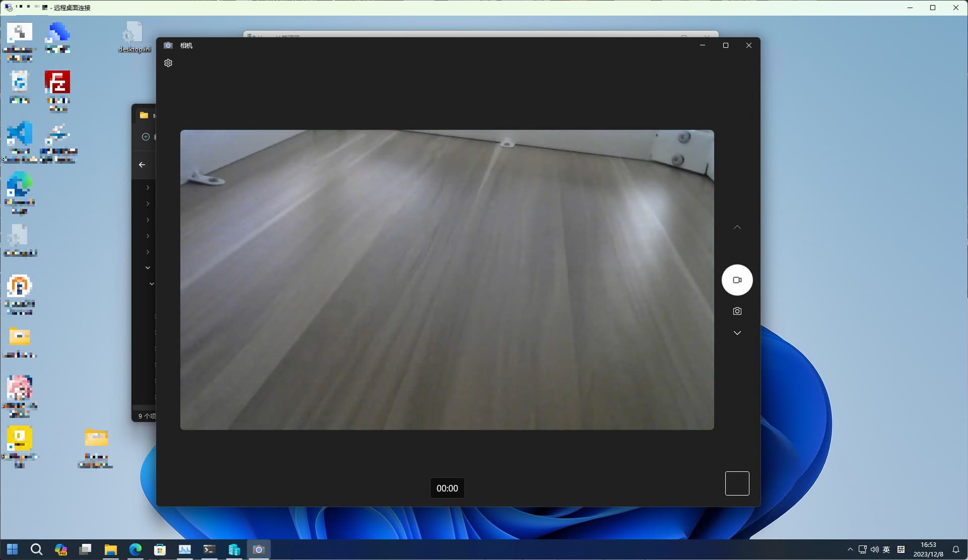Open the FileZilla desktop icon

pos(57,83)
